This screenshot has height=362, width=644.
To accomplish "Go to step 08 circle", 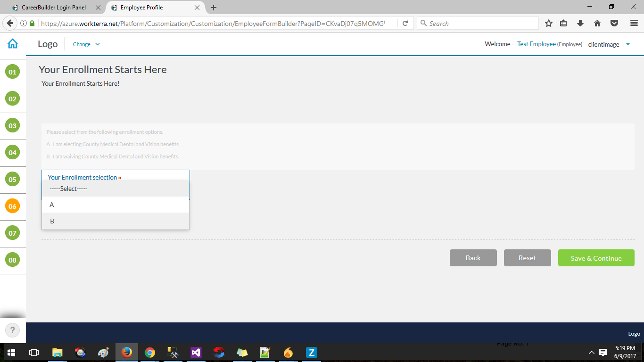I will [x=12, y=260].
